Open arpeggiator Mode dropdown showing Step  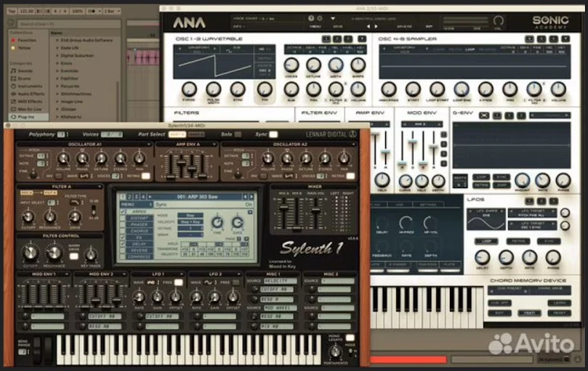coord(190,216)
